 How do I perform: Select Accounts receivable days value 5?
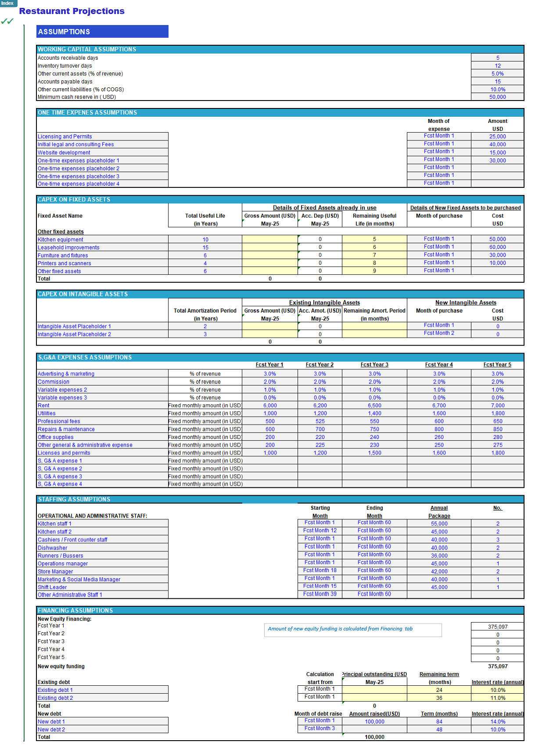pos(497,58)
